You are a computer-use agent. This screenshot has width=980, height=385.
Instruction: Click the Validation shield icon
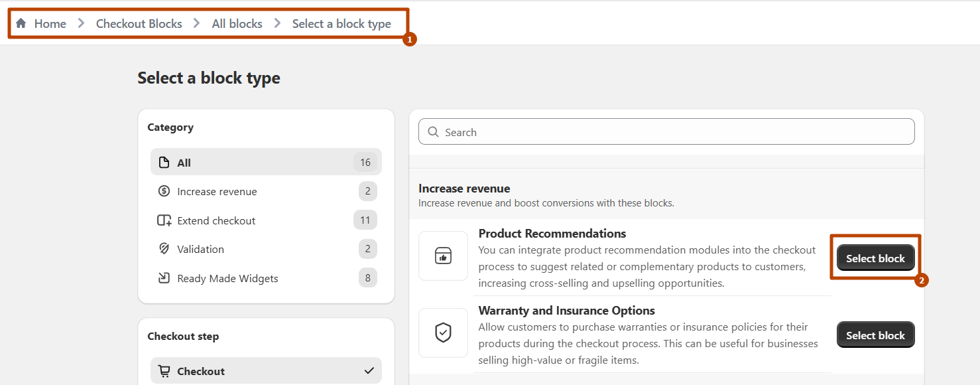click(164, 249)
